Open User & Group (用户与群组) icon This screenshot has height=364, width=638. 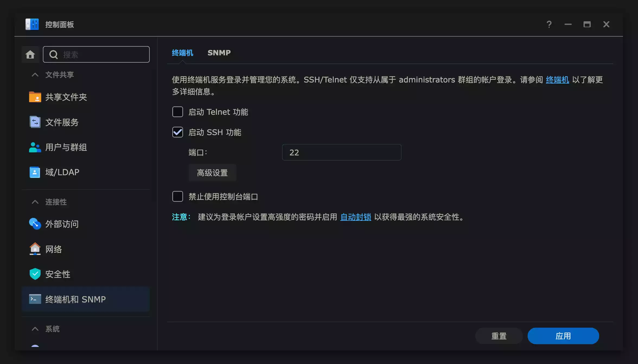pos(35,147)
